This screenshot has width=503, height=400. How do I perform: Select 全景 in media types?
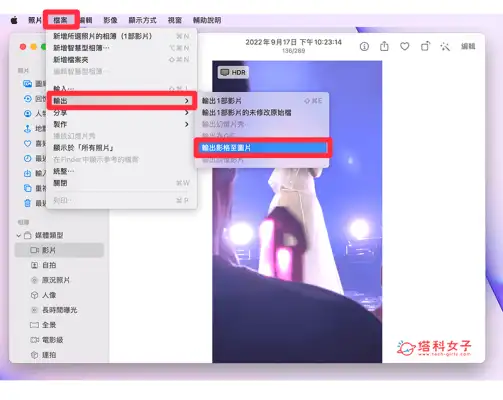click(59, 325)
